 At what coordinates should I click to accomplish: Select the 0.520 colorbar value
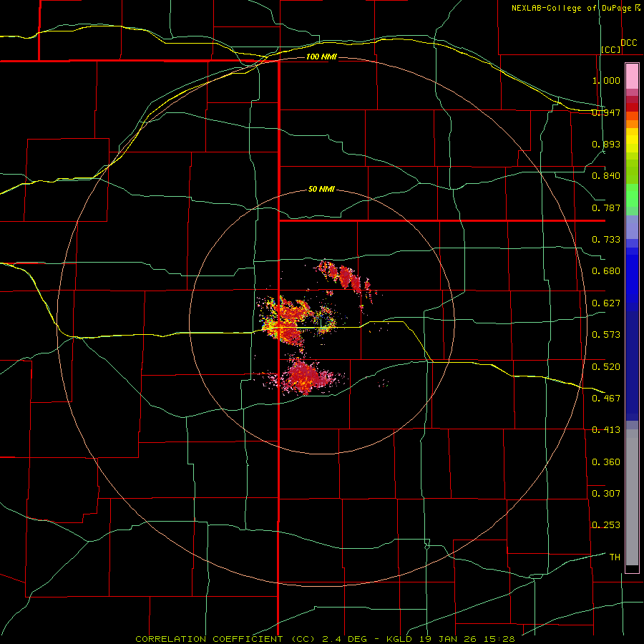tap(606, 366)
